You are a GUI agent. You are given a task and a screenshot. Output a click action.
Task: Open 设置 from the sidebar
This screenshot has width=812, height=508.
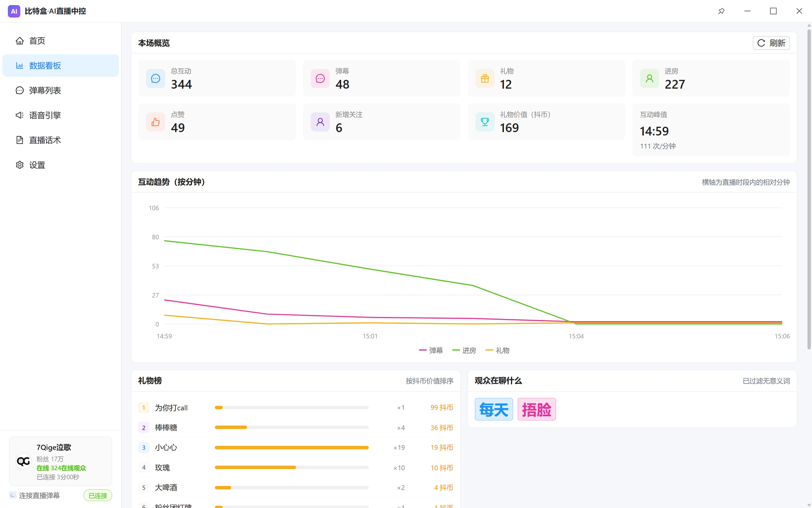[61, 165]
